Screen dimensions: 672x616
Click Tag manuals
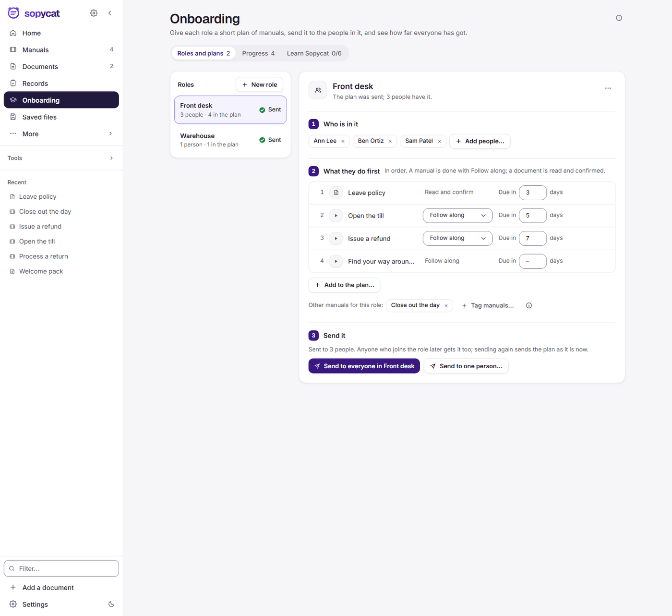click(488, 305)
